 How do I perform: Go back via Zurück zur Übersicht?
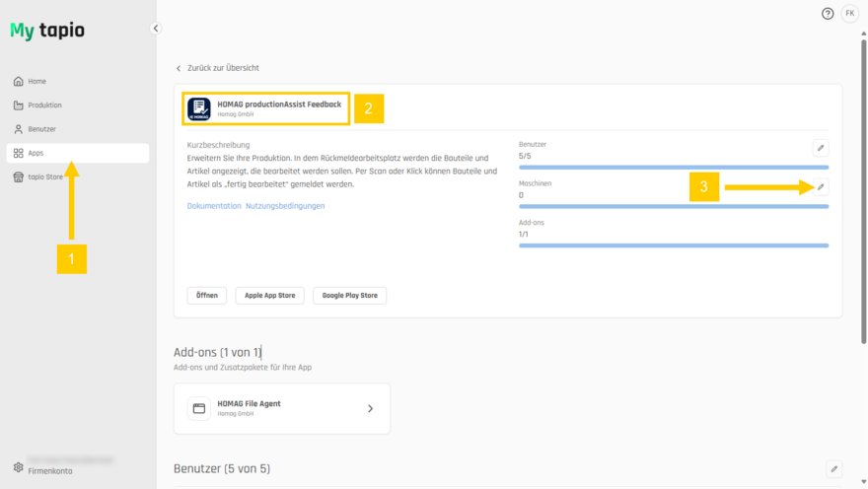(x=223, y=68)
